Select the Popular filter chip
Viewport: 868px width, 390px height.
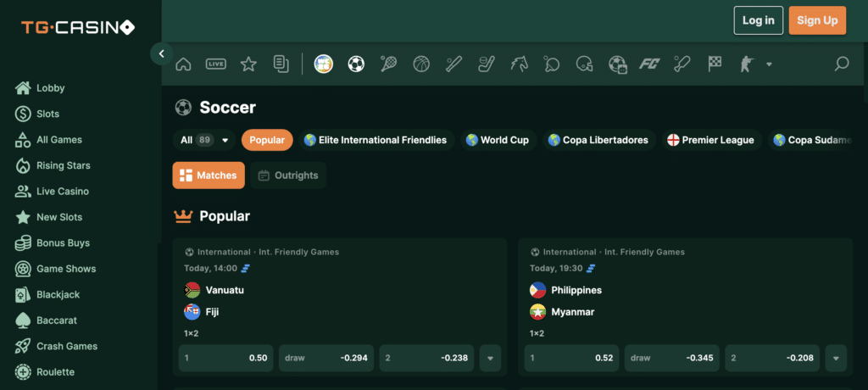coord(267,140)
